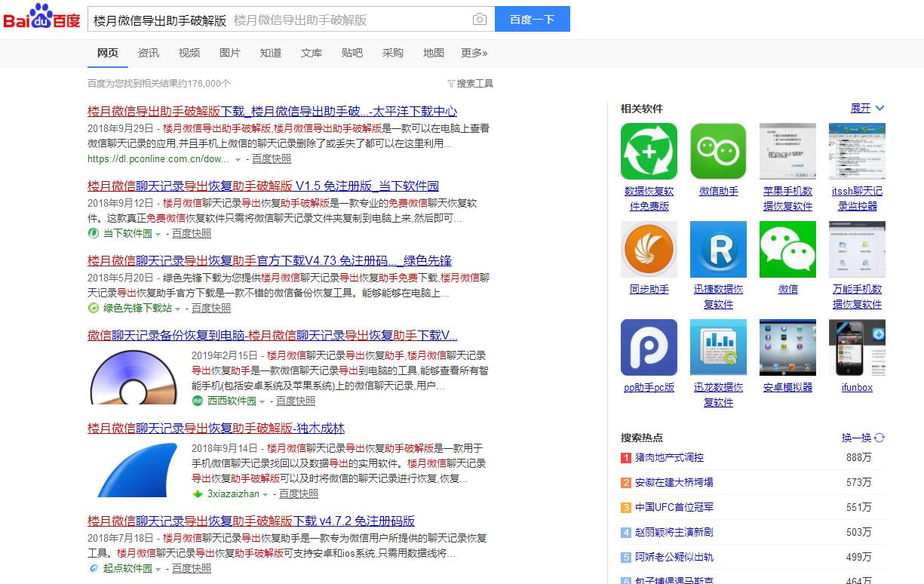
Task: Open hot topic 中国UFC首位冠军
Action: click(x=674, y=508)
